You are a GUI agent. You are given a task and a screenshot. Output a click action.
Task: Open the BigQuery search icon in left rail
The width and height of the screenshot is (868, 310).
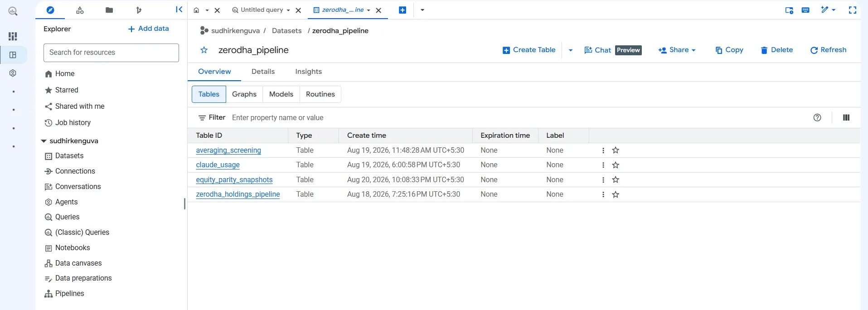point(13,11)
